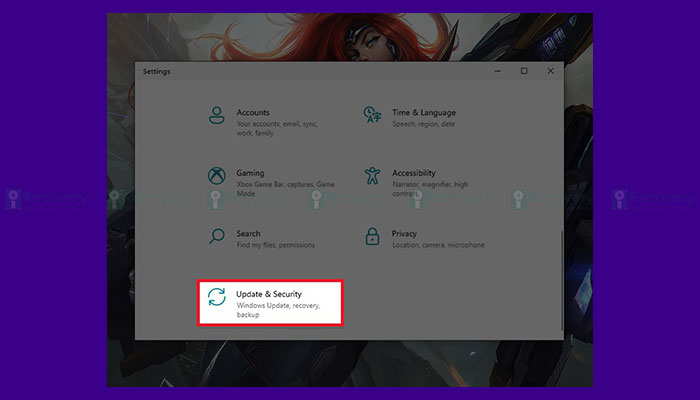Open the Search category label
The image size is (700, 400).
click(248, 233)
